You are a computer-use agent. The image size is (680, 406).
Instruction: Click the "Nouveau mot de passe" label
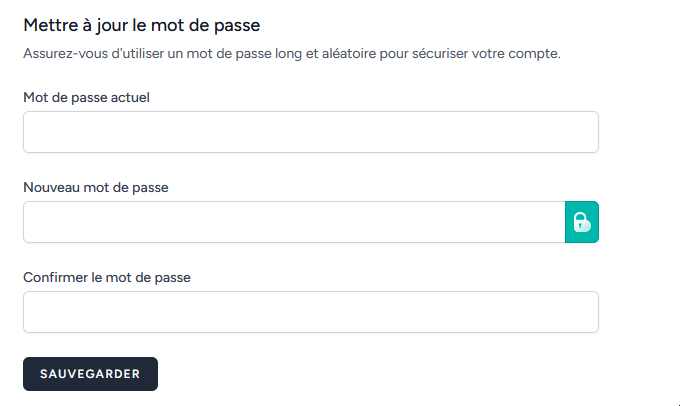[x=95, y=187]
